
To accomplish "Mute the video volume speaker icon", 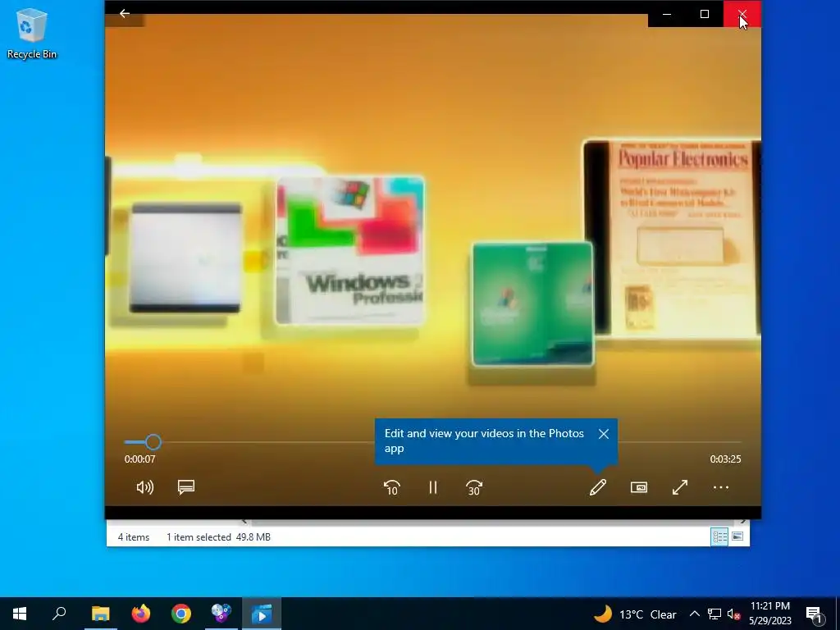I will (x=144, y=487).
